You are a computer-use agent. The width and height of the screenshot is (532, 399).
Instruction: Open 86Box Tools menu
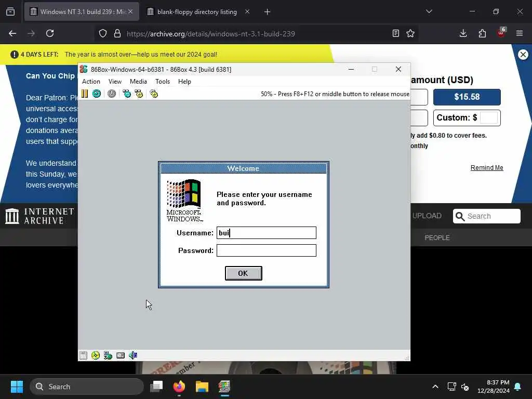[x=163, y=82]
